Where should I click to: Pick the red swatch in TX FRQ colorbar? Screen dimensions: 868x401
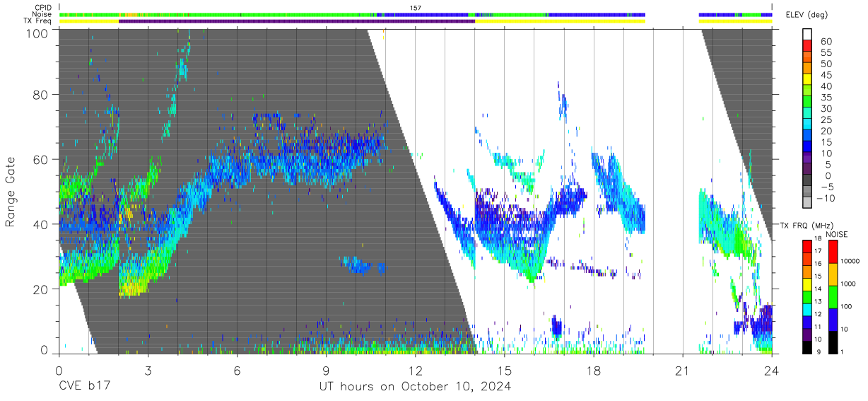807,246
